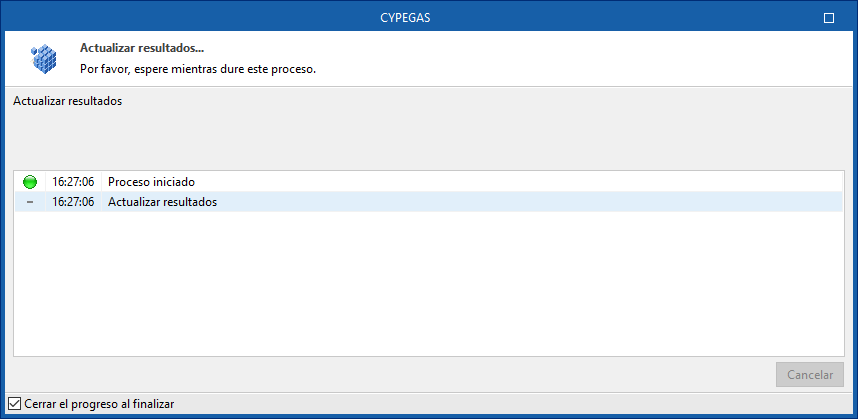
Task: Click the gray progress area below the Actualizar resultados label
Action: (428, 138)
